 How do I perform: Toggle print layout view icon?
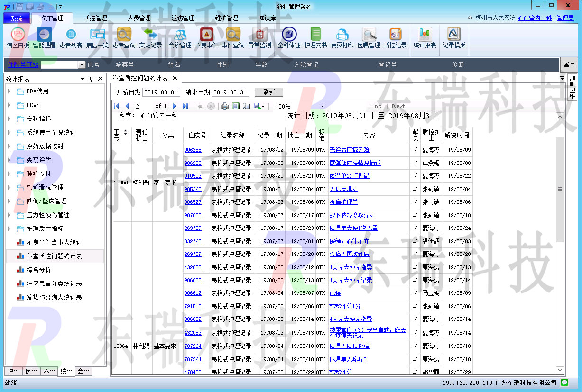click(236, 106)
